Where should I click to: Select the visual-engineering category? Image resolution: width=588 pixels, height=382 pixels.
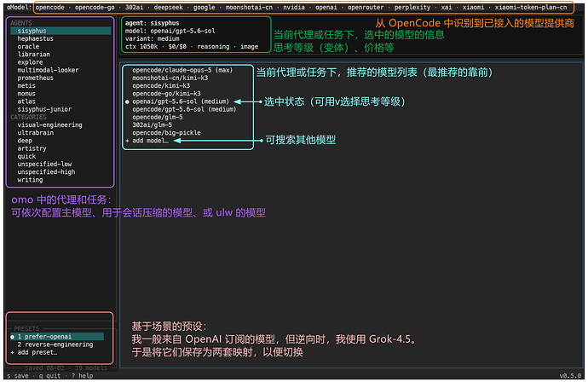(x=49, y=125)
